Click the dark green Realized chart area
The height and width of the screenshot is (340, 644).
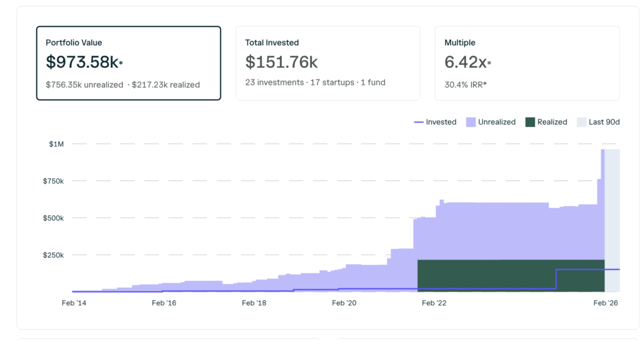511,275
